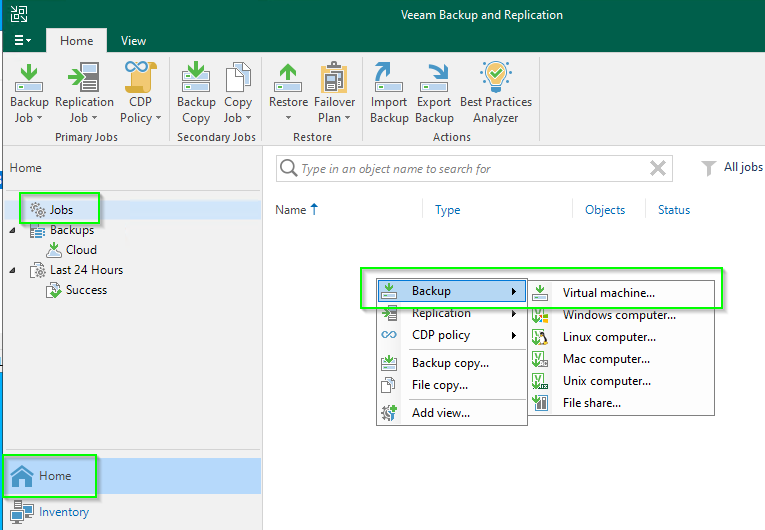
Task: Click the Inventory computers icon
Action: tap(22, 512)
